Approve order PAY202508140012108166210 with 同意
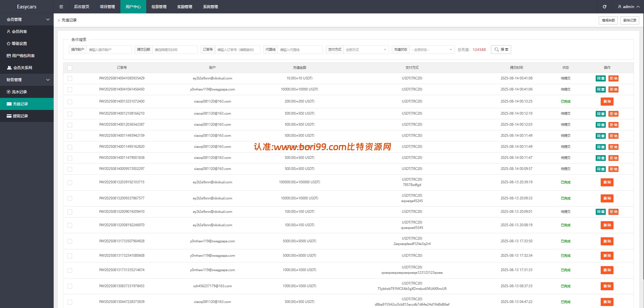This screenshot has height=308, width=644. click(x=601, y=114)
